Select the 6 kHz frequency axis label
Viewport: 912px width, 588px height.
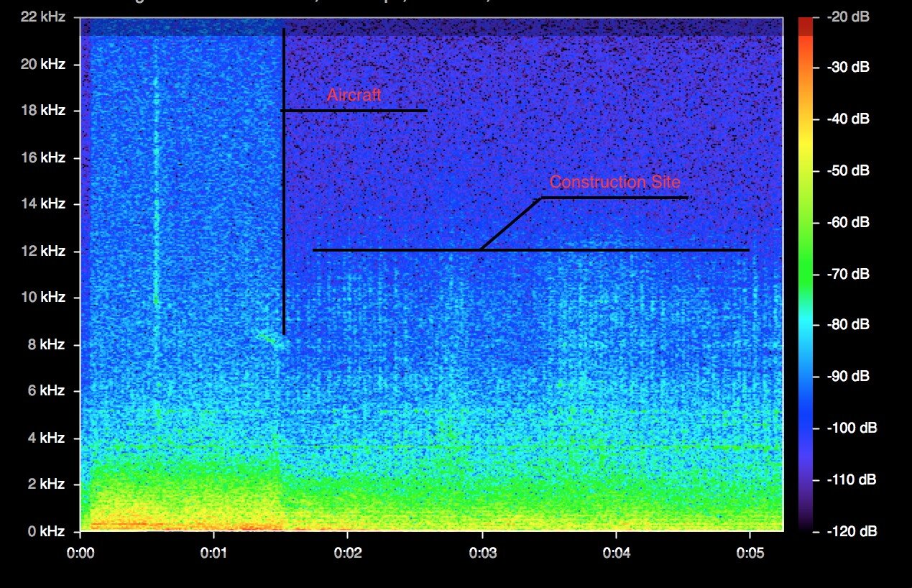[46, 391]
